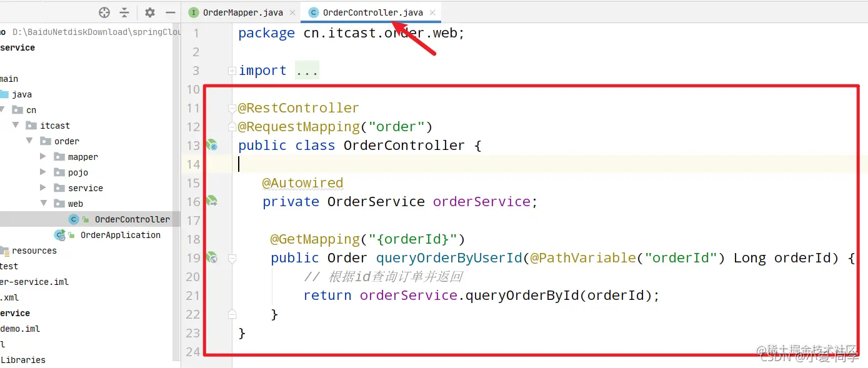Expand the service package node

coord(43,188)
